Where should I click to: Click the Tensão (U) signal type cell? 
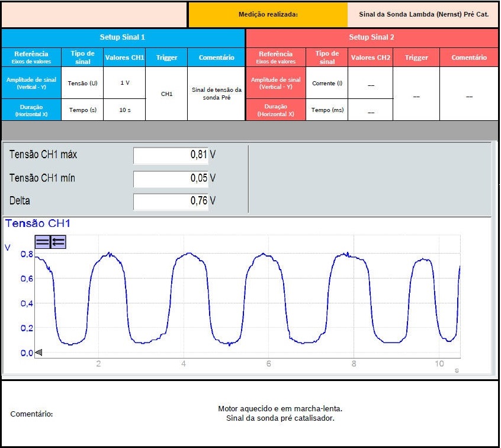tap(83, 83)
